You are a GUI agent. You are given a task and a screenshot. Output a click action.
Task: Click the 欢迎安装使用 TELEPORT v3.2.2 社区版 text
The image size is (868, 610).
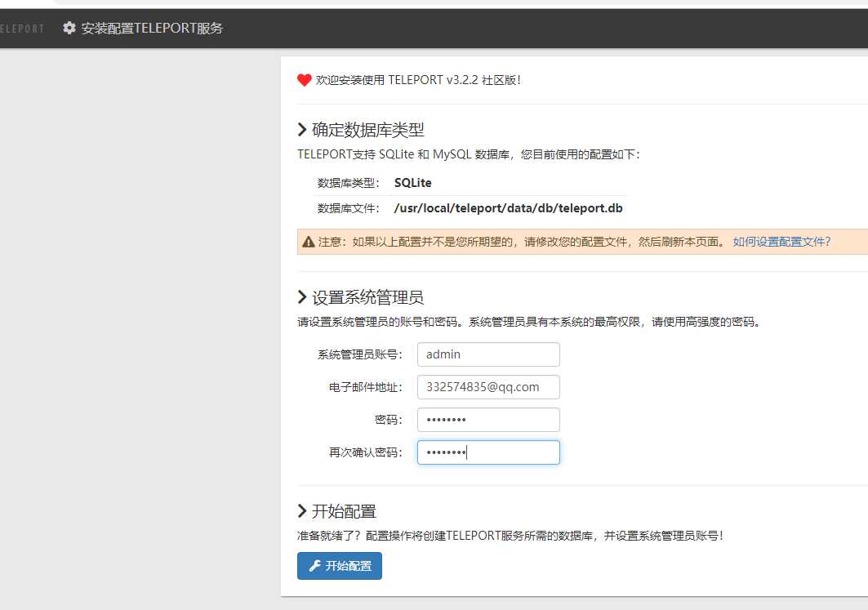[418, 80]
